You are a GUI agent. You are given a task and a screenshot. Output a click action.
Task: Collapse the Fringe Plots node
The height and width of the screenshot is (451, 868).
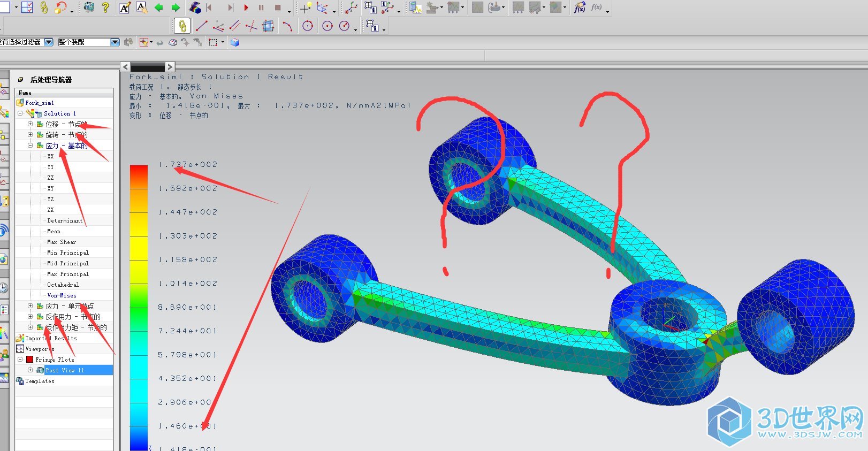tap(20, 360)
